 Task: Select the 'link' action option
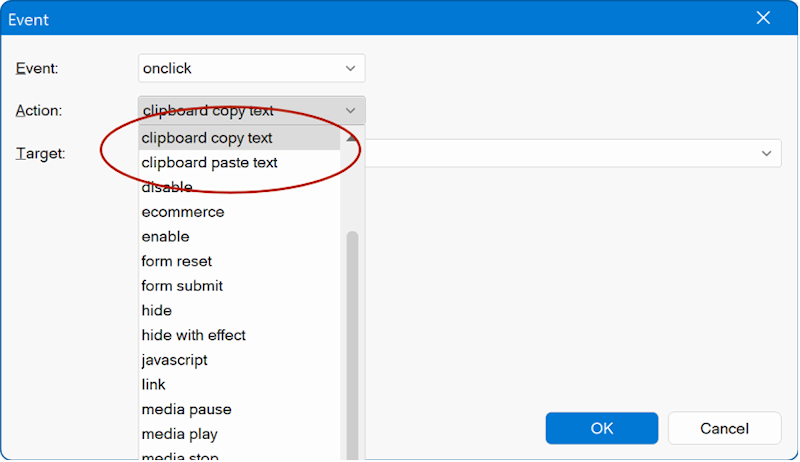pyautogui.click(x=154, y=385)
